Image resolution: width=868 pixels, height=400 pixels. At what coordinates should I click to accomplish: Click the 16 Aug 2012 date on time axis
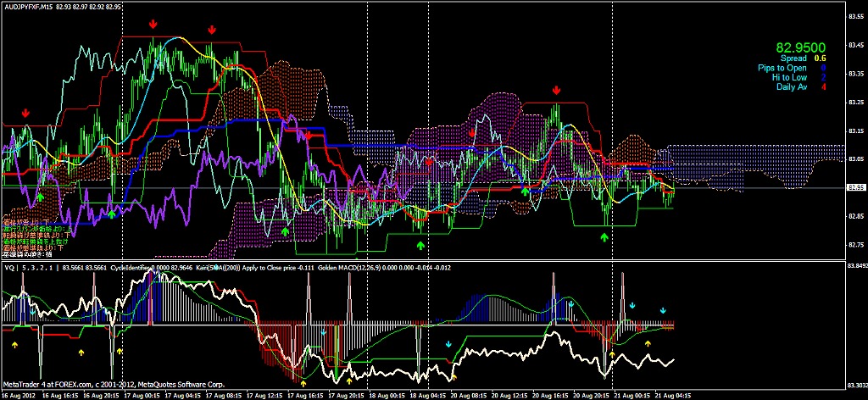pos(19,394)
